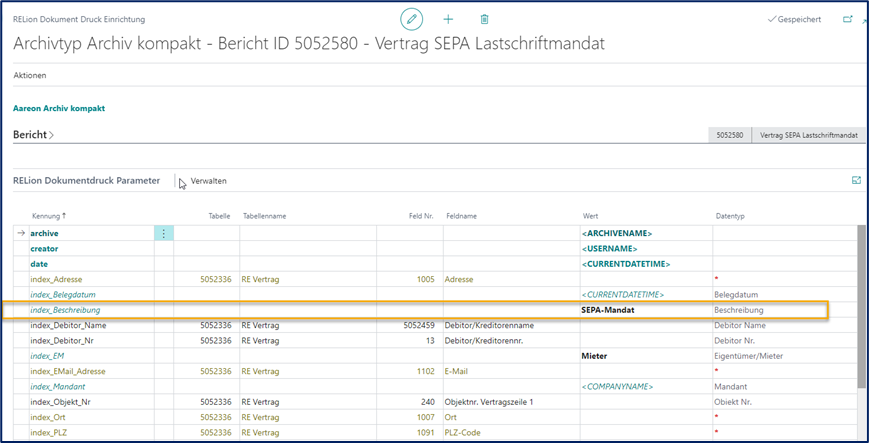Click the SEPA-Mandat value cell
The height and width of the screenshot is (443, 869).
point(609,310)
